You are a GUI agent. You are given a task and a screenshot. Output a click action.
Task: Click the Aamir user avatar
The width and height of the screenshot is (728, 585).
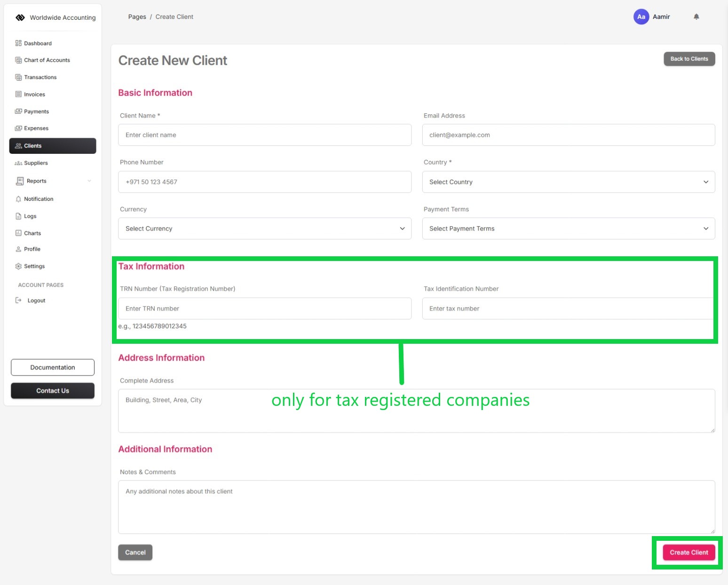[641, 17]
